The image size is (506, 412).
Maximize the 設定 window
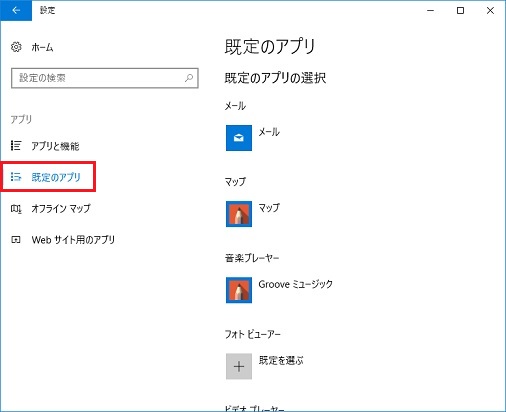460,10
